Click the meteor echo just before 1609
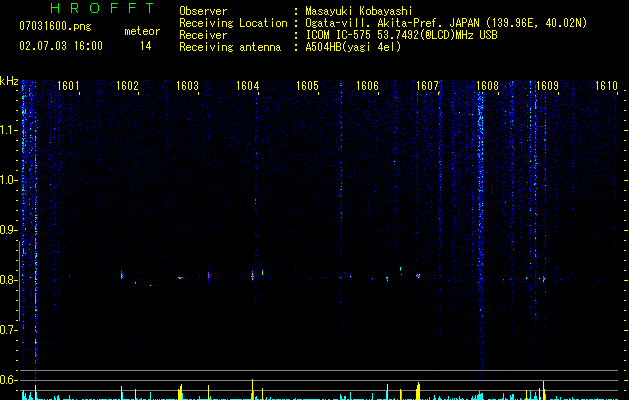Image resolution: width=629 pixels, height=400 pixels. pos(544,279)
